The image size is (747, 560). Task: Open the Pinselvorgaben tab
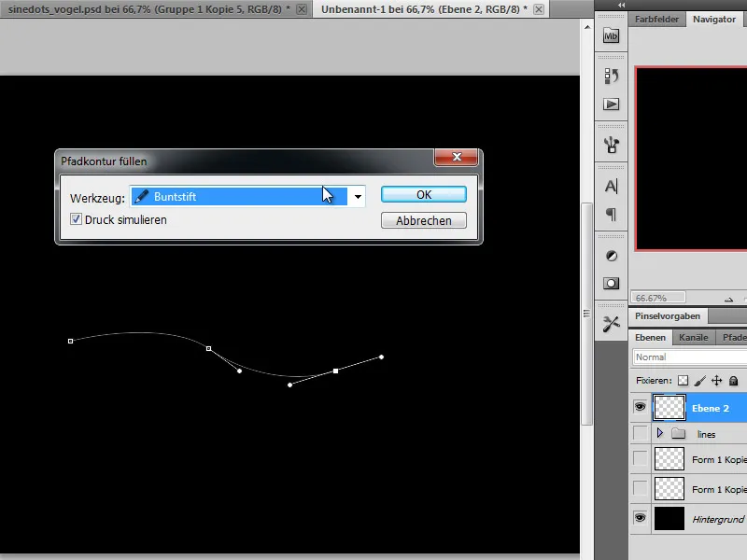tap(668, 316)
